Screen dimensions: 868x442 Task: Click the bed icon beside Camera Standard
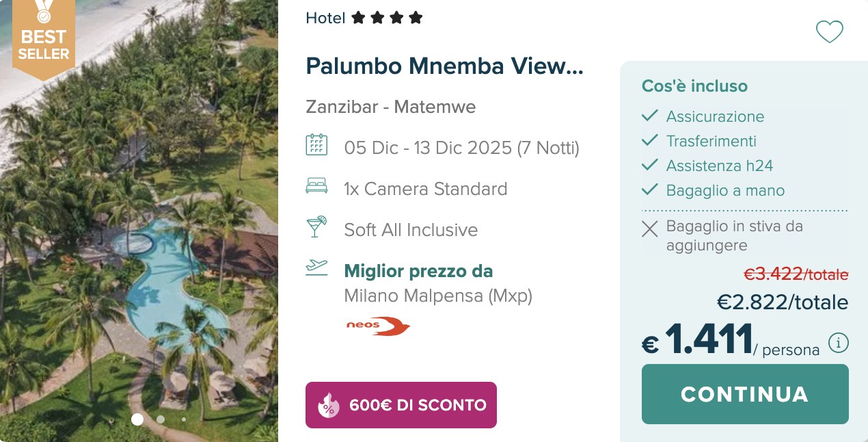click(316, 185)
